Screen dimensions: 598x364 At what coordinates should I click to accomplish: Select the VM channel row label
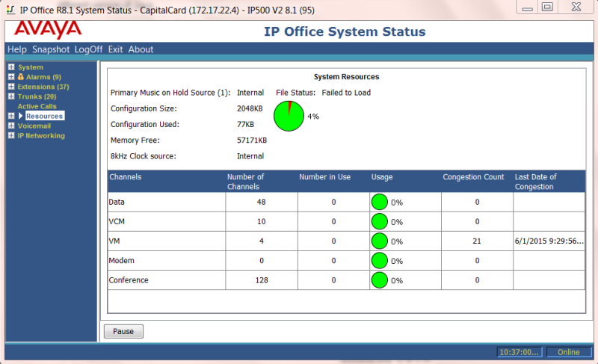pos(114,241)
